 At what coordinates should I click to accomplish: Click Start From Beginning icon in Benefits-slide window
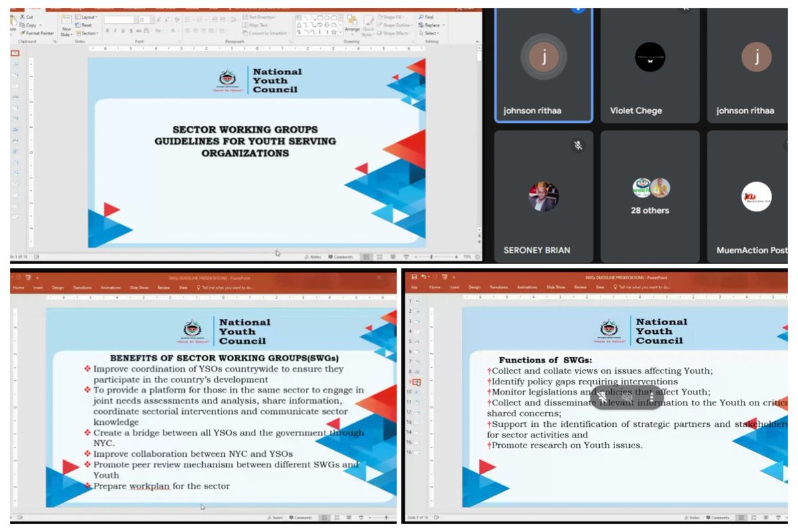28,277
